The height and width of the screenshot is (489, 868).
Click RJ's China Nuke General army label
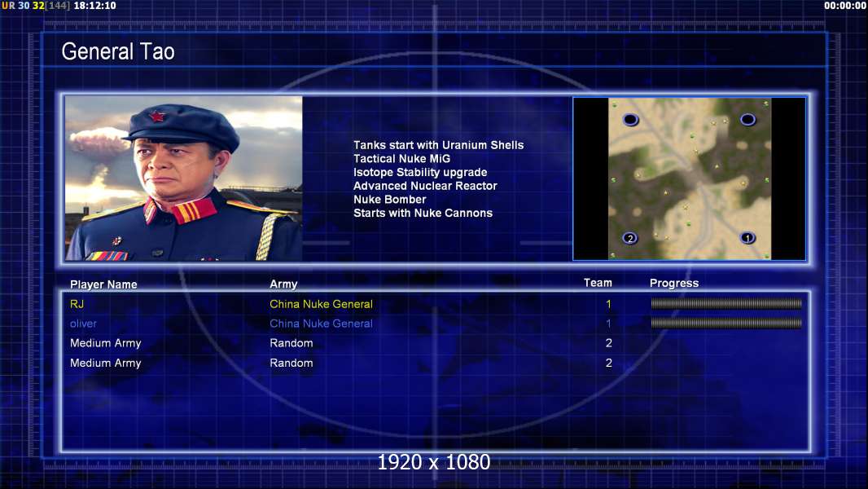(x=321, y=304)
